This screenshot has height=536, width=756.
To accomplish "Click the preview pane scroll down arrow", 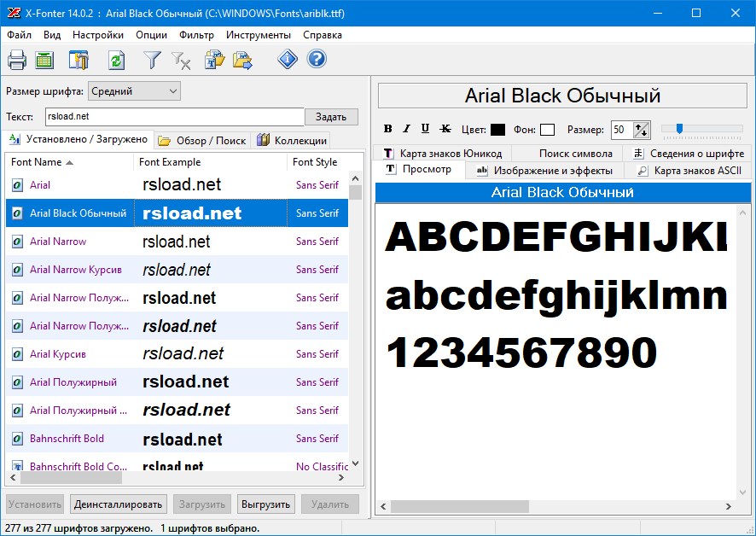I will pyautogui.click(x=742, y=492).
